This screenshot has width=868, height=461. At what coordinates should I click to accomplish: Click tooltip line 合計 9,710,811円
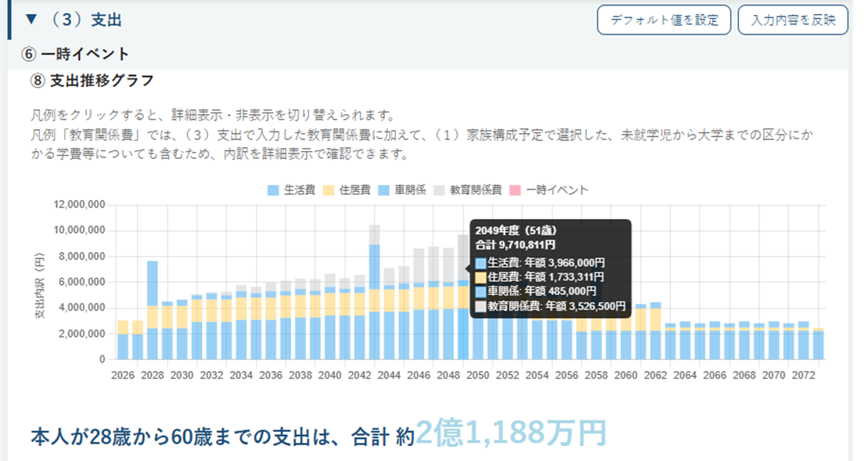coord(515,245)
